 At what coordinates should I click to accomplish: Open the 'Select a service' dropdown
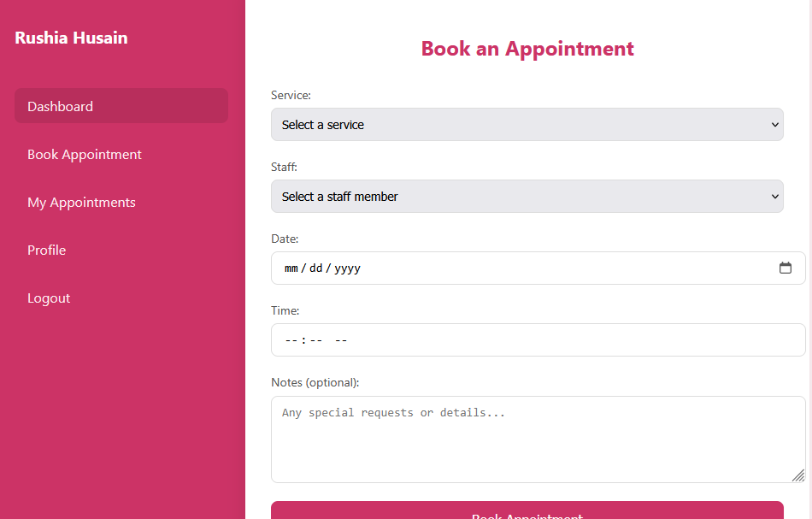(x=527, y=124)
